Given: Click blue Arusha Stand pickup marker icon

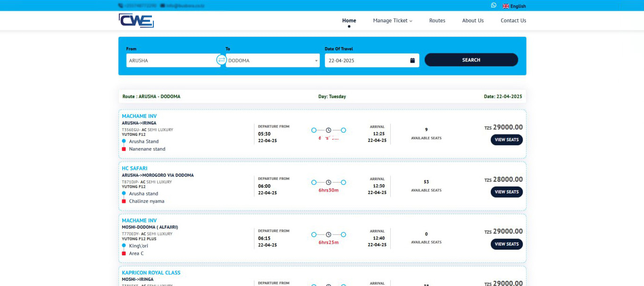Looking at the screenshot, I should [124, 141].
